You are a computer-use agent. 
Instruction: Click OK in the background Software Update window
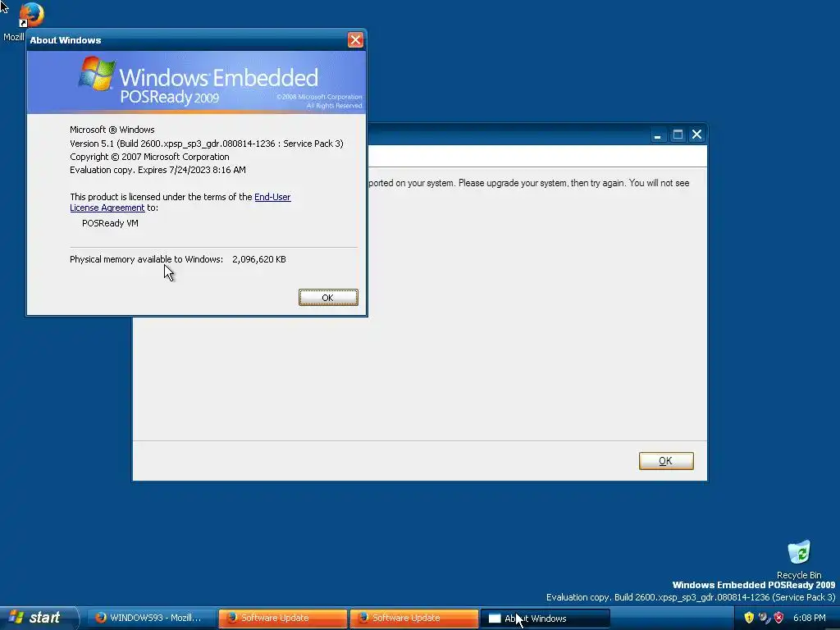[666, 461]
